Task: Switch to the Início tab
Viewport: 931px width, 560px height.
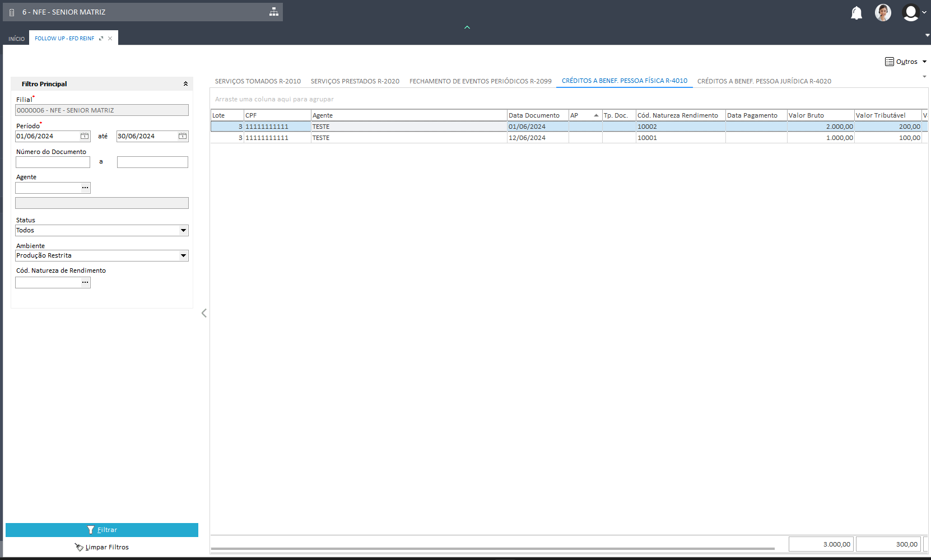Action: pyautogui.click(x=16, y=39)
